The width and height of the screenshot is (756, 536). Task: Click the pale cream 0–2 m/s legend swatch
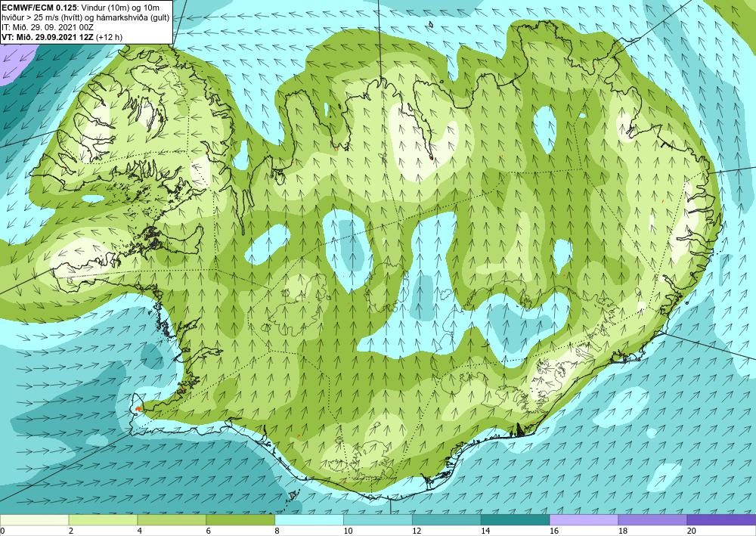[x=34, y=520]
